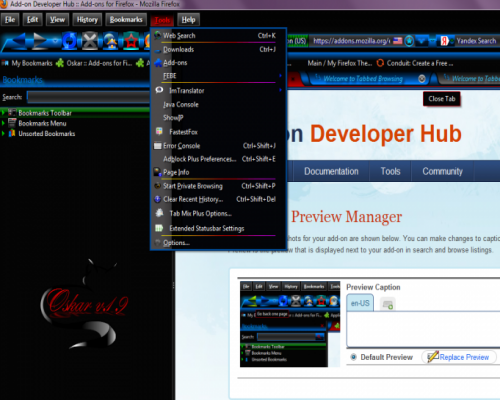The height and width of the screenshot is (400, 500).
Task: Click the Yandex search engine icon
Action: pyautogui.click(x=444, y=41)
